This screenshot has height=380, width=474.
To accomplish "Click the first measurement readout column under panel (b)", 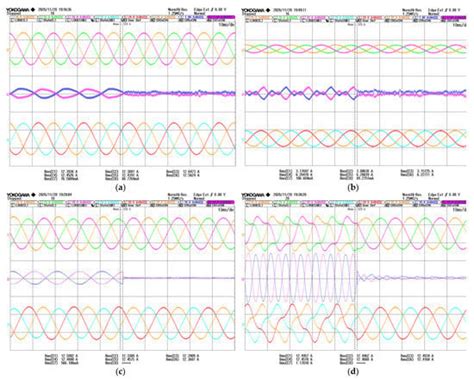I will point(296,175).
